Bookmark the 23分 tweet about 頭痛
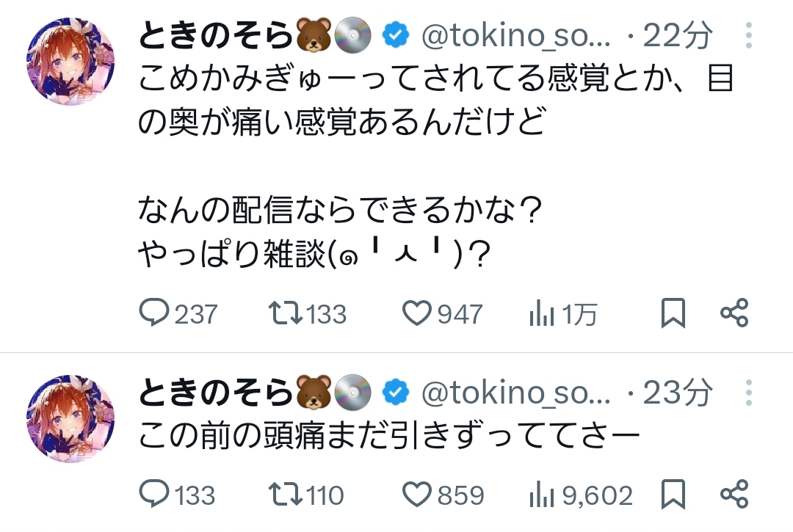This screenshot has height=532, width=793. (x=673, y=495)
